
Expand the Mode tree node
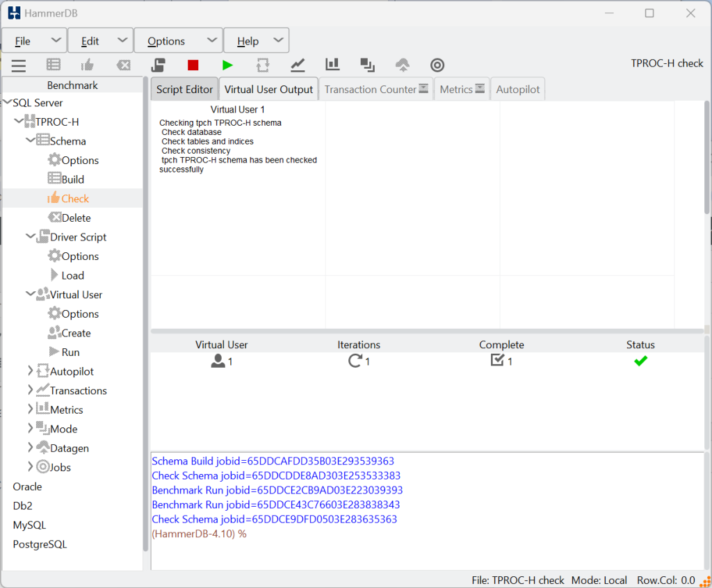click(31, 428)
